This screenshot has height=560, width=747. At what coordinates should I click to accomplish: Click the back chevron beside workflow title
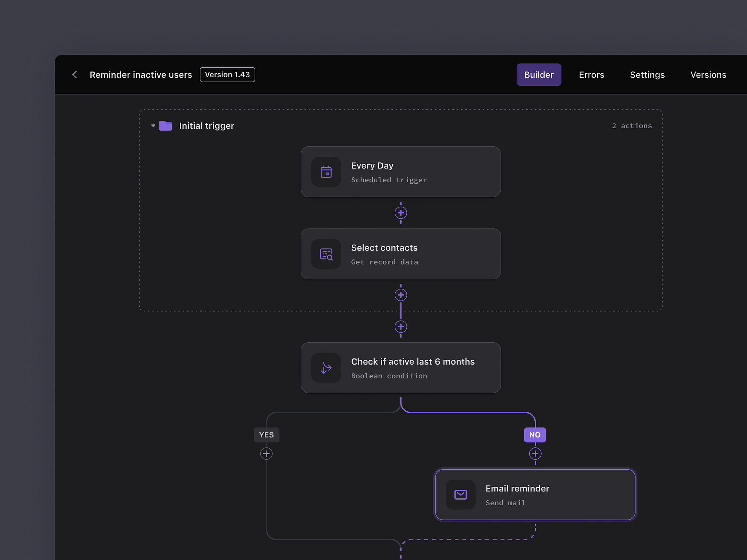coord(75,74)
